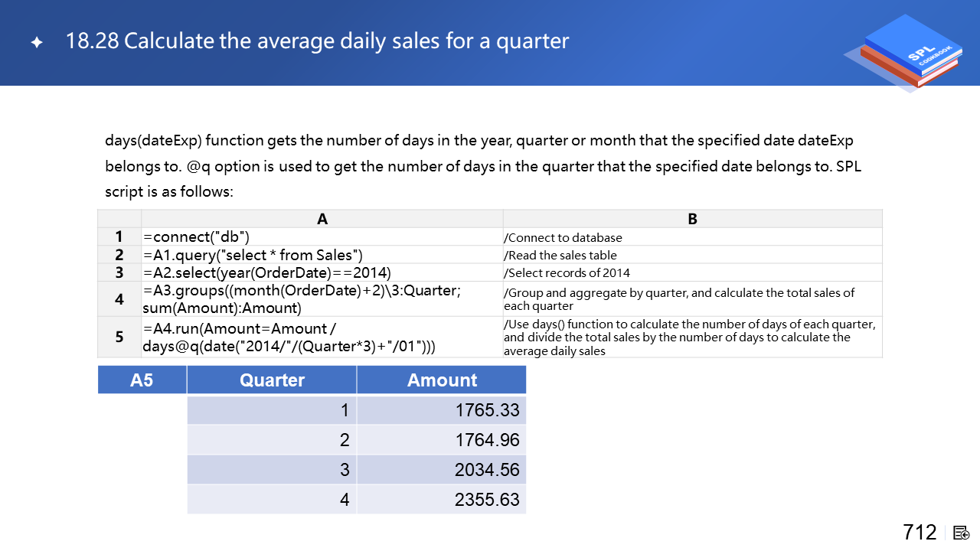Screen dimensions: 980x551
Task: Click the Quarter column header in results
Action: click(x=272, y=380)
